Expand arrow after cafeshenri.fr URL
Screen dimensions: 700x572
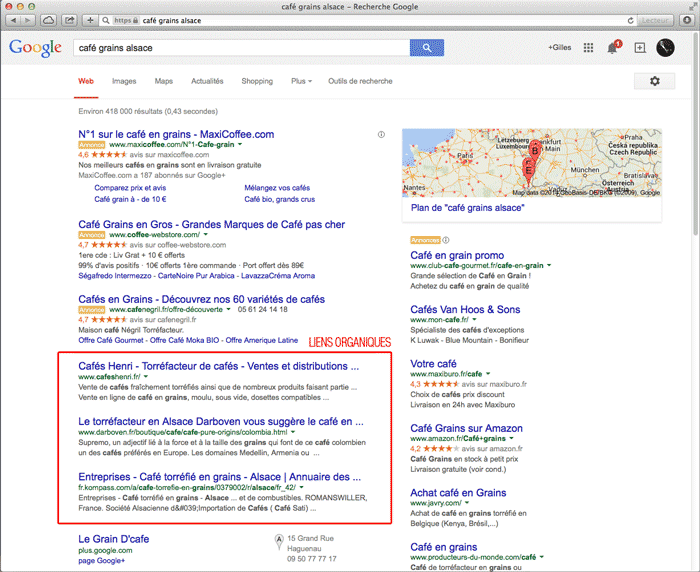146,377
